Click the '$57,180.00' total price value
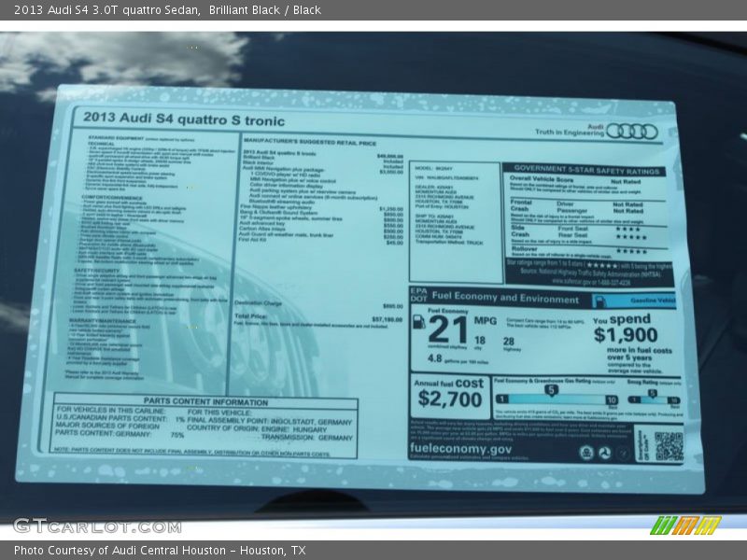Viewport: 747px width, 560px height. [388, 319]
